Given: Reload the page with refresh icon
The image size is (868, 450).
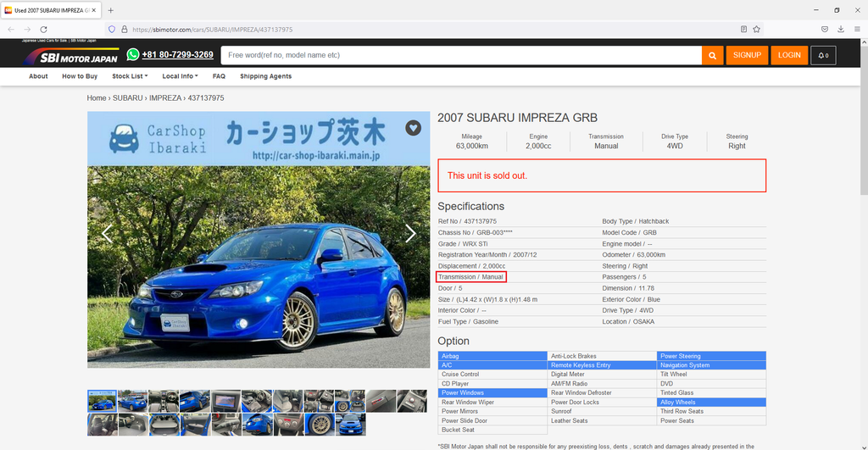Looking at the screenshot, I should [x=44, y=30].
